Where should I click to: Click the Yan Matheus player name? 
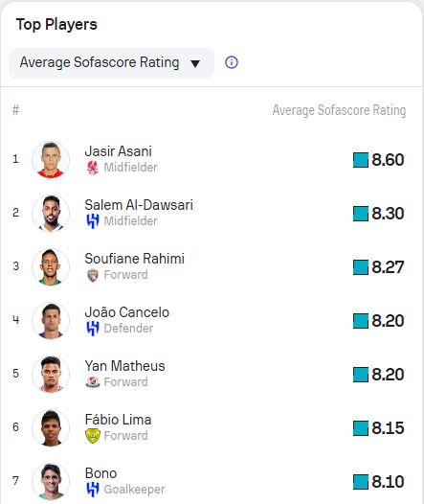(124, 366)
